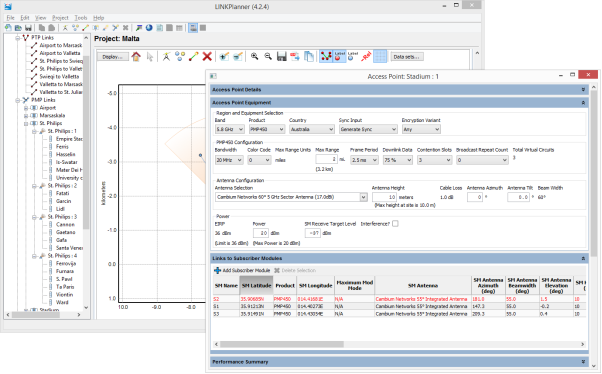Click the New Project icon in main toolbar
The height and width of the screenshot is (374, 602).
(8, 28)
